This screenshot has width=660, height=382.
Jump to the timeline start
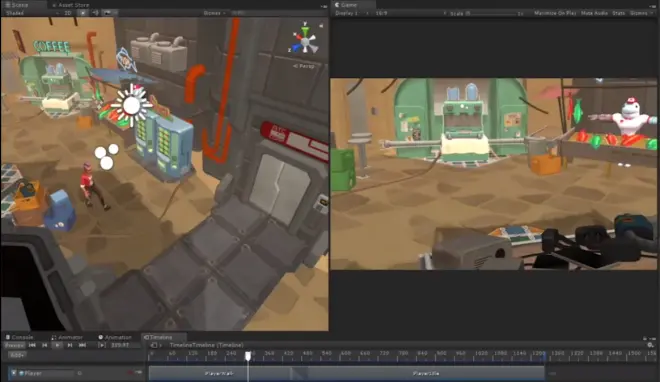pos(32,345)
